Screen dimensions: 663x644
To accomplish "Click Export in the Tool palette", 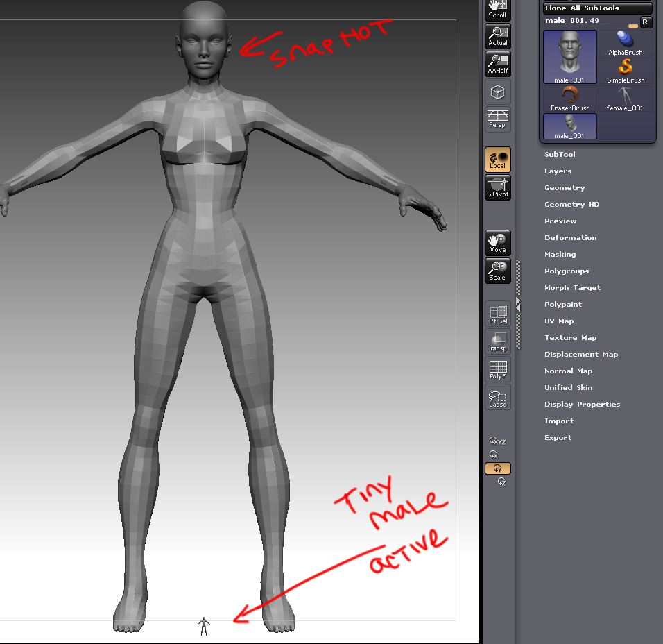I will coord(558,437).
